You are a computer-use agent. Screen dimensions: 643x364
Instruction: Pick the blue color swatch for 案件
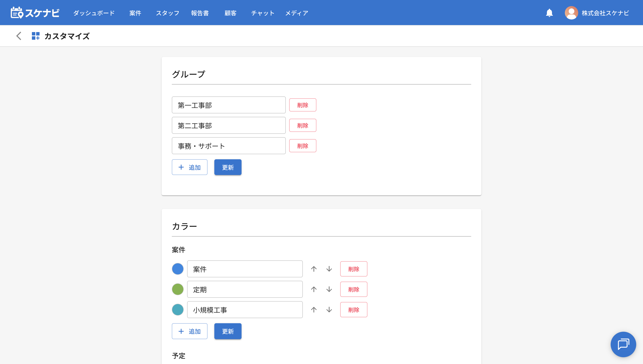click(178, 269)
